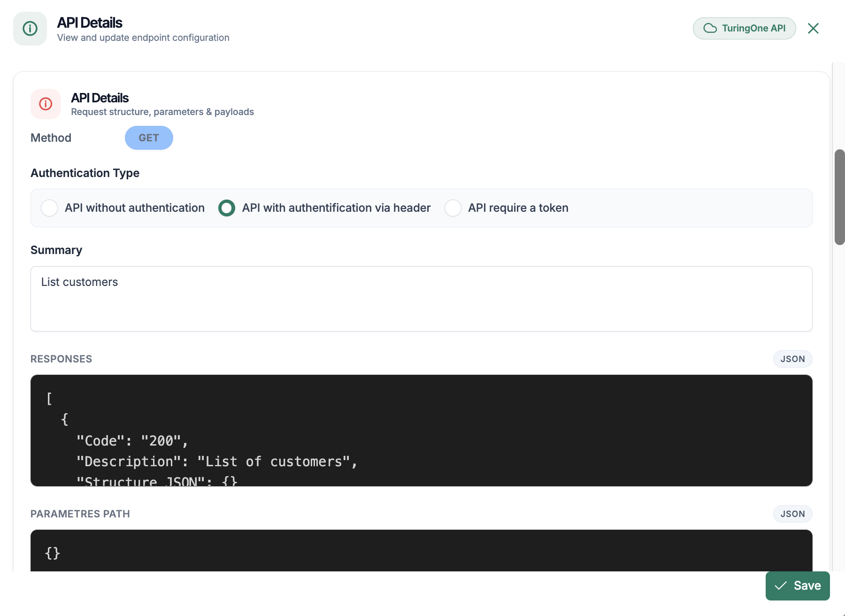
Task: Click the checkmark icon on Save button
Action: [780, 585]
